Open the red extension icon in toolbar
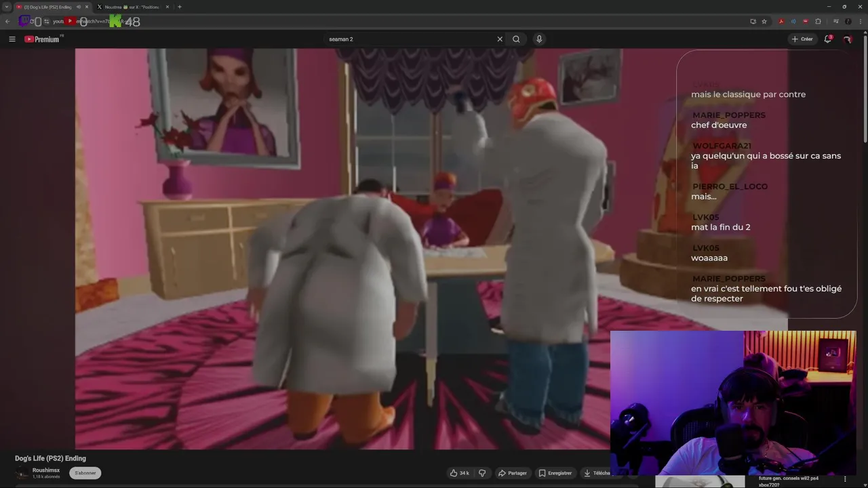 pyautogui.click(x=806, y=22)
